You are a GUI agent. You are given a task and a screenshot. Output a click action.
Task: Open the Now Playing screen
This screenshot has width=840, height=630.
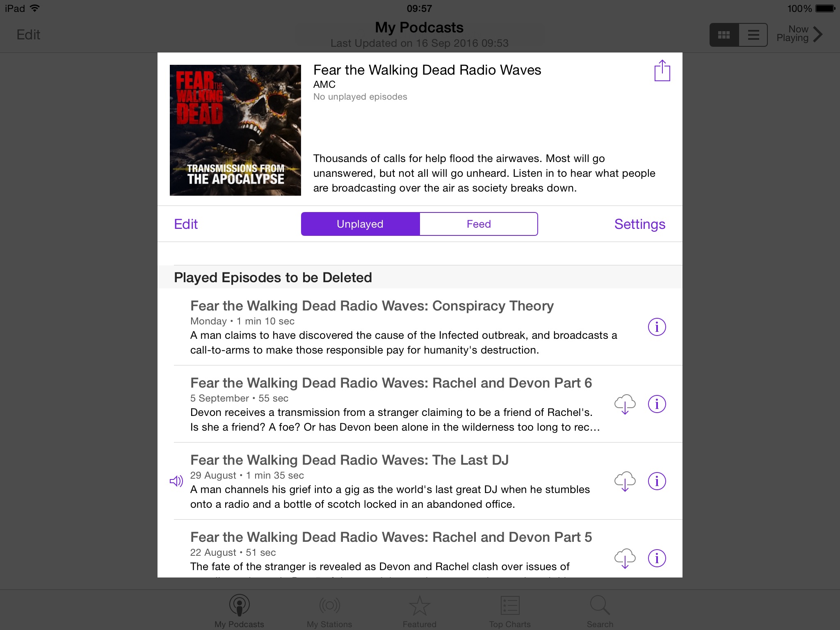799,34
